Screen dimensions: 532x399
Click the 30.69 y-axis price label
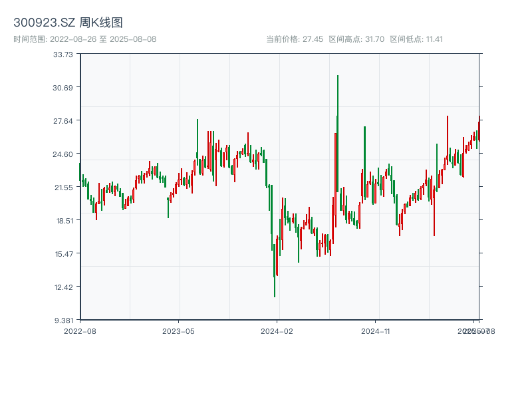coord(63,88)
